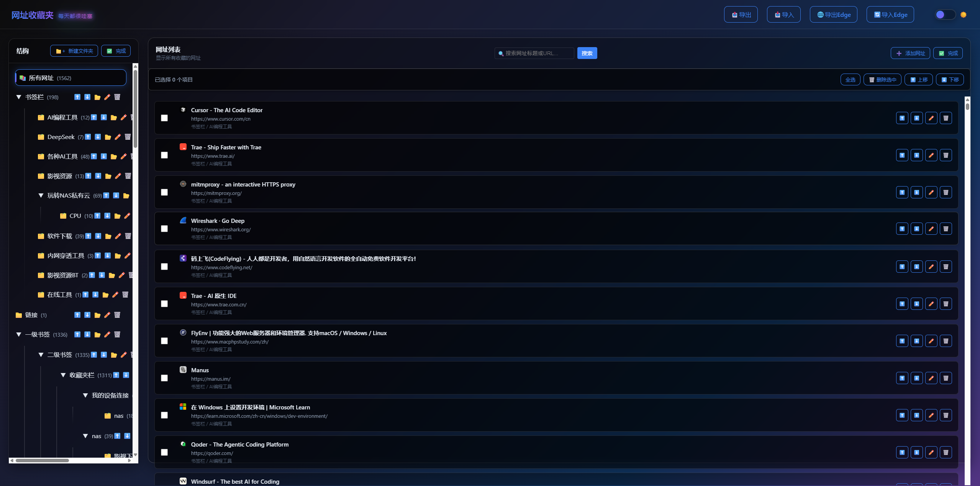
Task: Move Wireshark bookmark down with arrow icon
Action: tap(916, 229)
